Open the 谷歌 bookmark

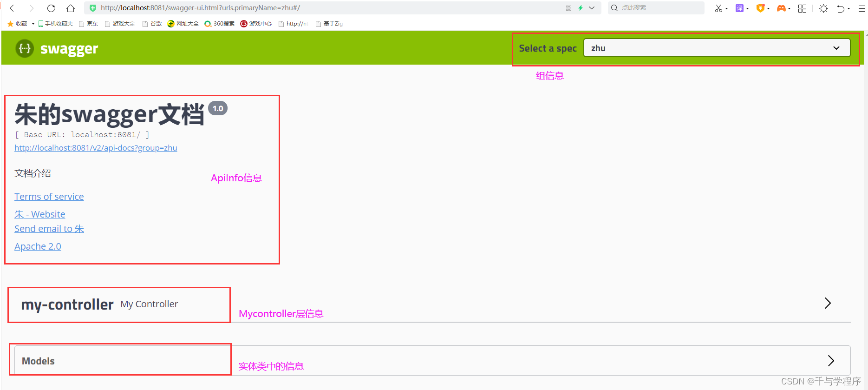pos(152,24)
